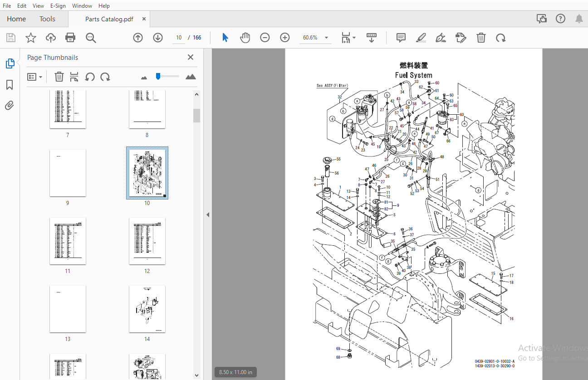Rotate thumbnail clockwise
588x380 pixels.
[x=105, y=77]
